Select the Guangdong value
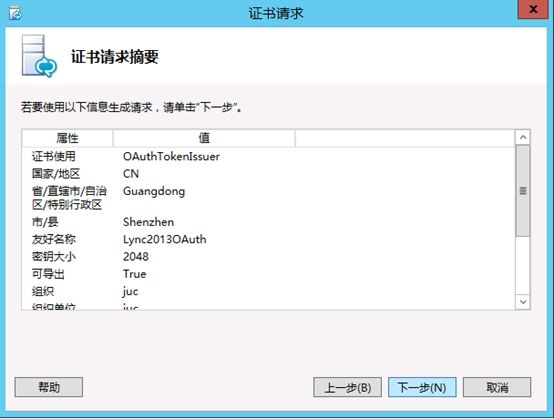 pyautogui.click(x=154, y=191)
